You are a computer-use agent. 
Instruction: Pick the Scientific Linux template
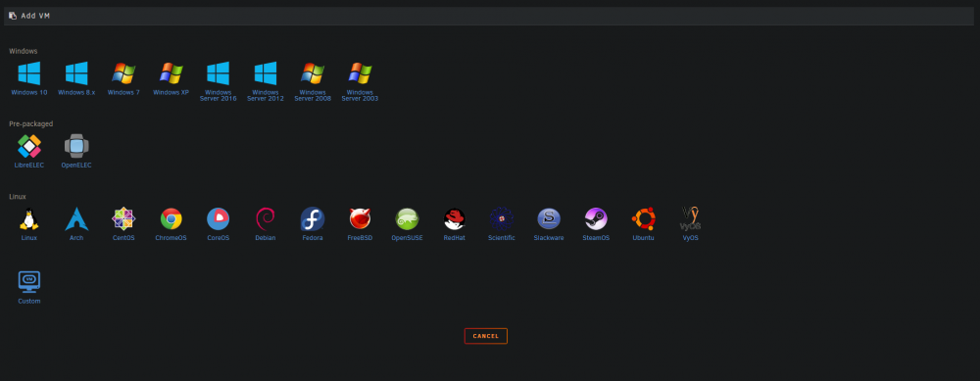501,219
